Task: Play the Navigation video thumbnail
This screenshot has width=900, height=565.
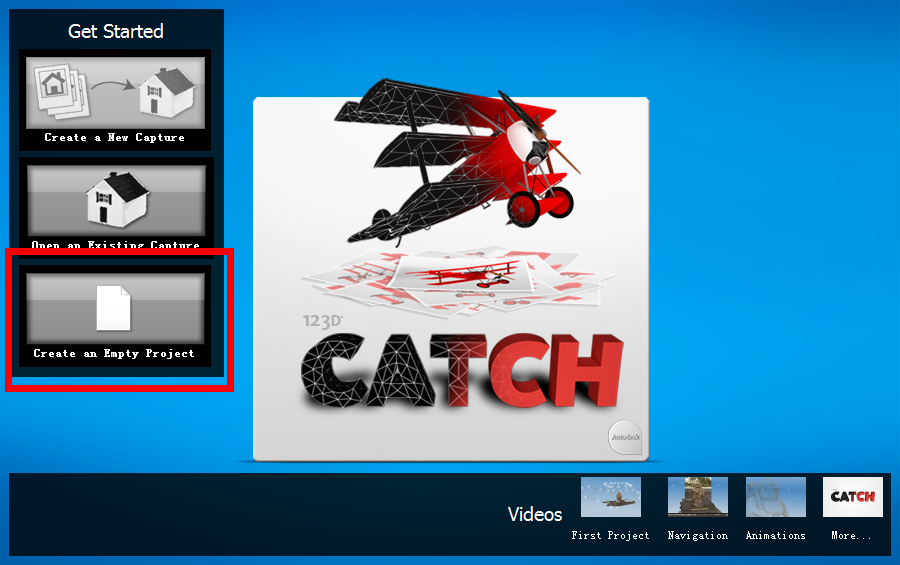Action: tap(697, 497)
